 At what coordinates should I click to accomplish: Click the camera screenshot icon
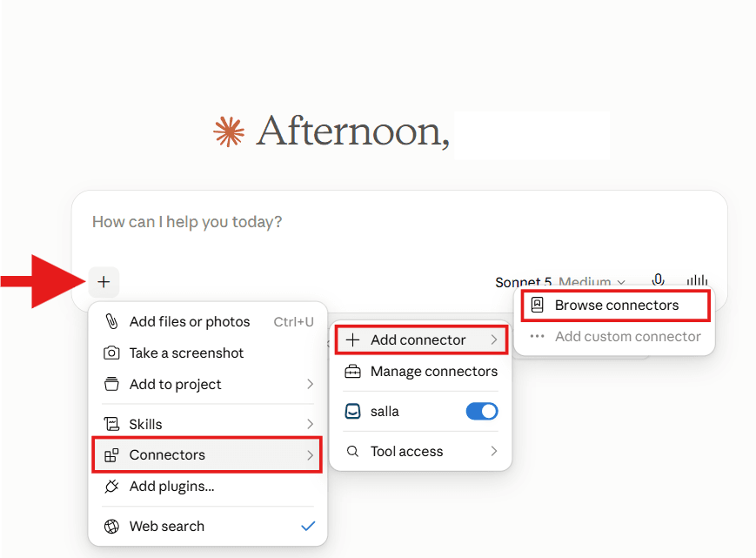click(111, 353)
